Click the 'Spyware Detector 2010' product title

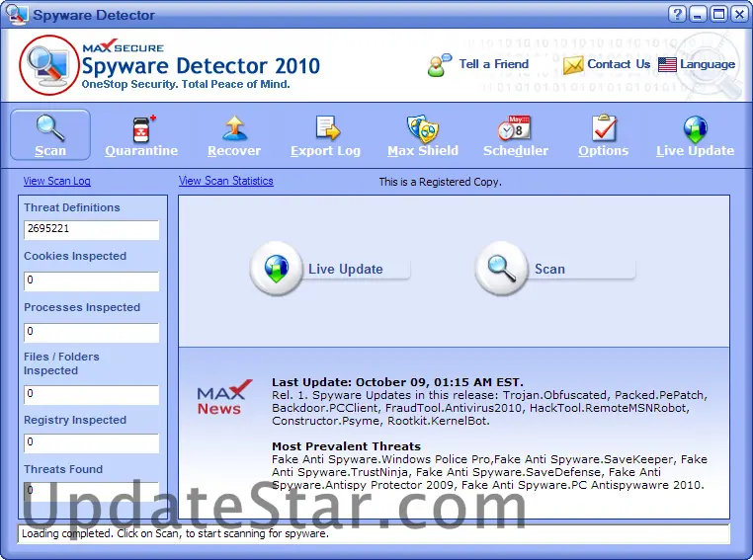201,66
